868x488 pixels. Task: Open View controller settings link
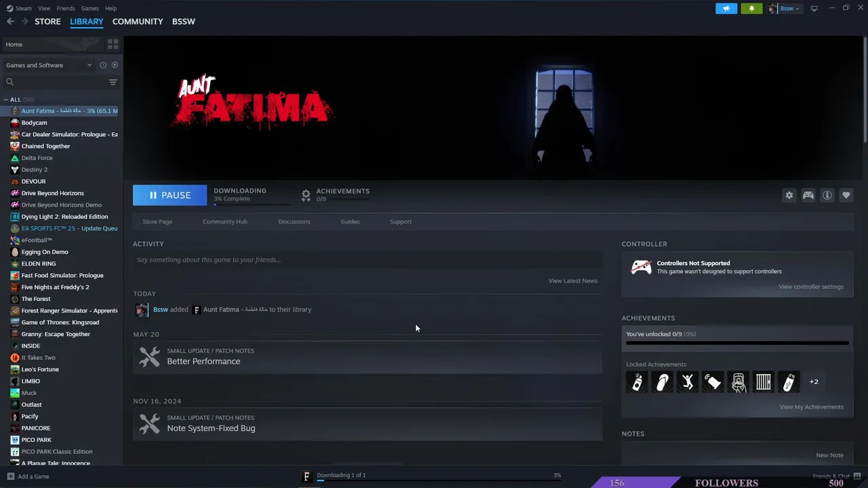pyautogui.click(x=811, y=287)
